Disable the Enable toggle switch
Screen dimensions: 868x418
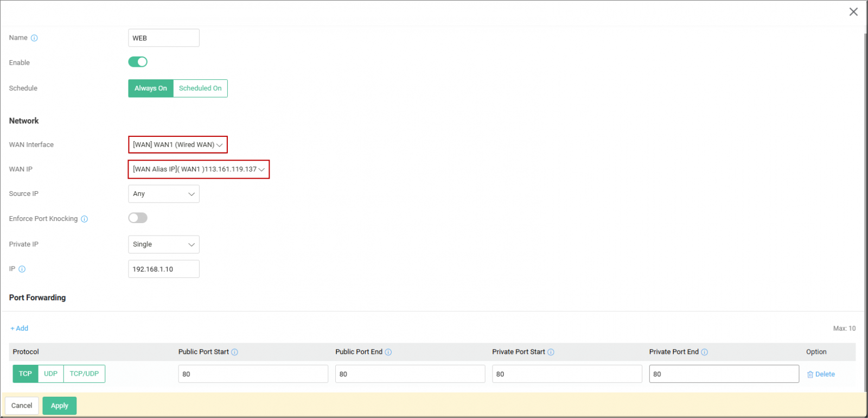tap(138, 62)
